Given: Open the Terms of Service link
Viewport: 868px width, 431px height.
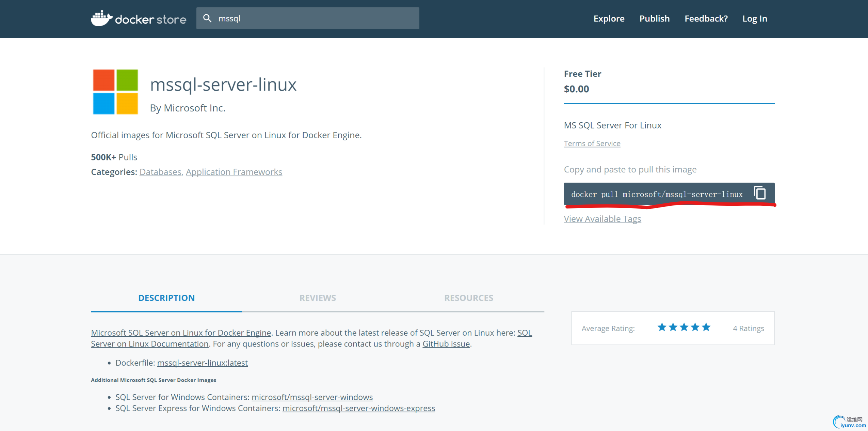Looking at the screenshot, I should click(x=592, y=143).
